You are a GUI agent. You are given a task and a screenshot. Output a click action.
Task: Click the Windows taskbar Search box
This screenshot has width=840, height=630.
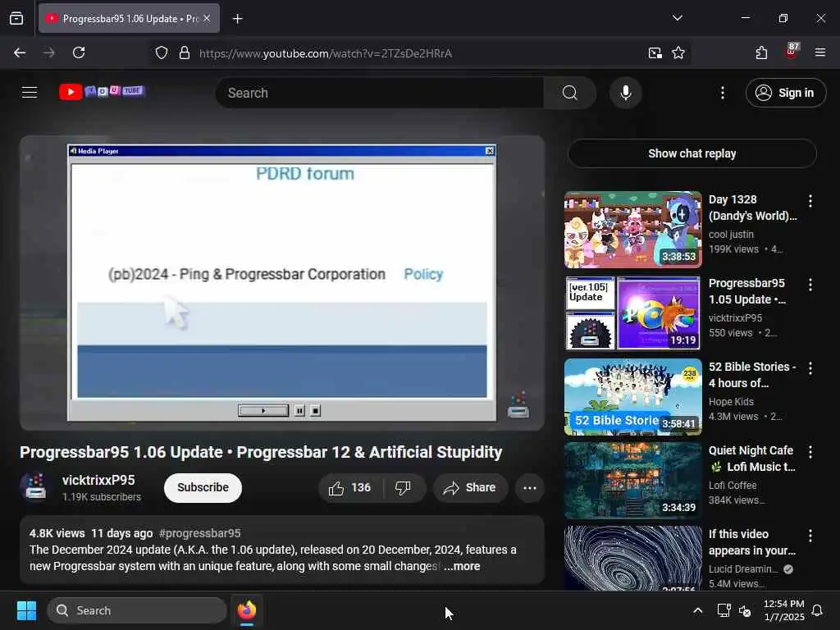pos(137,610)
